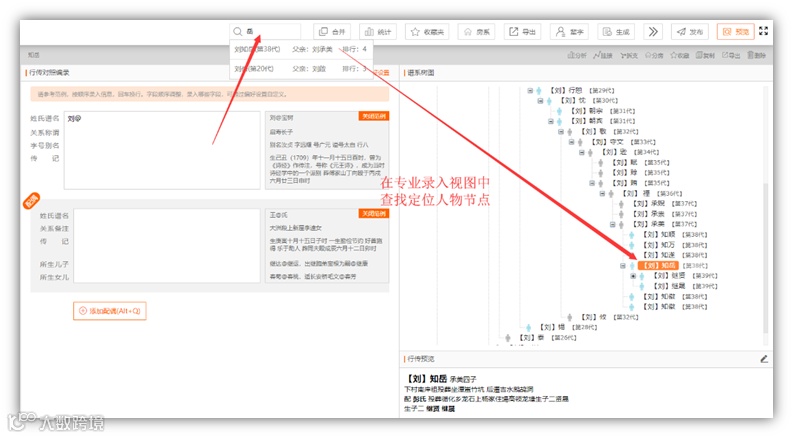Collapse the 守文 第33代 tree node
Viewport: 793px width, 438px height.
point(571,142)
